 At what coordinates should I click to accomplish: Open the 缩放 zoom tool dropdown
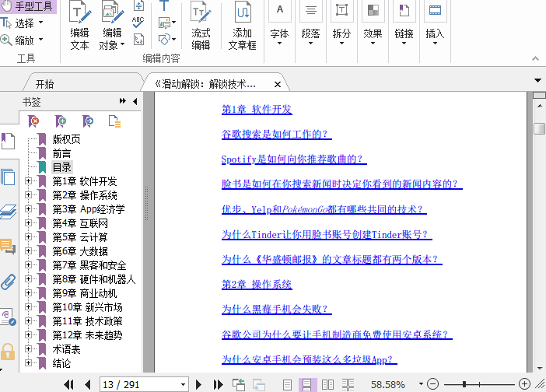[x=40, y=40]
